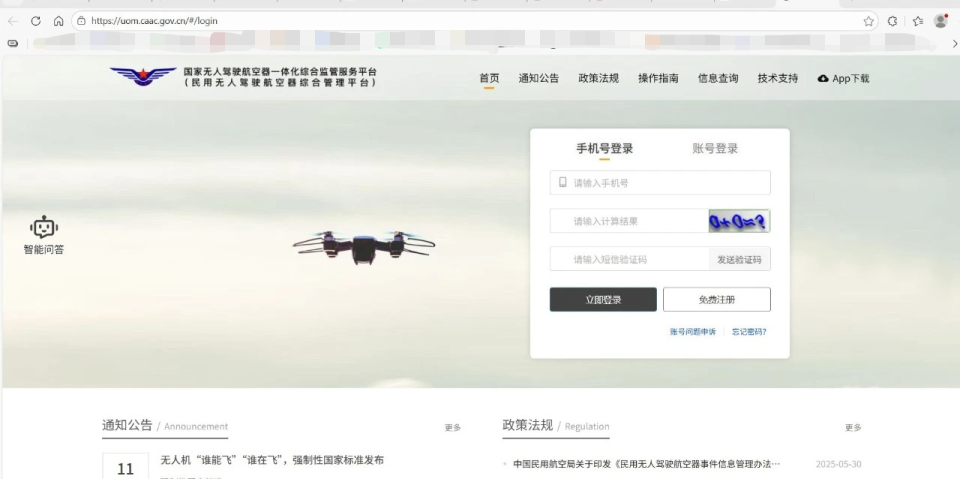Open the 信息查询 navigation item
Viewport: 960px width, 479px height.
point(718,78)
